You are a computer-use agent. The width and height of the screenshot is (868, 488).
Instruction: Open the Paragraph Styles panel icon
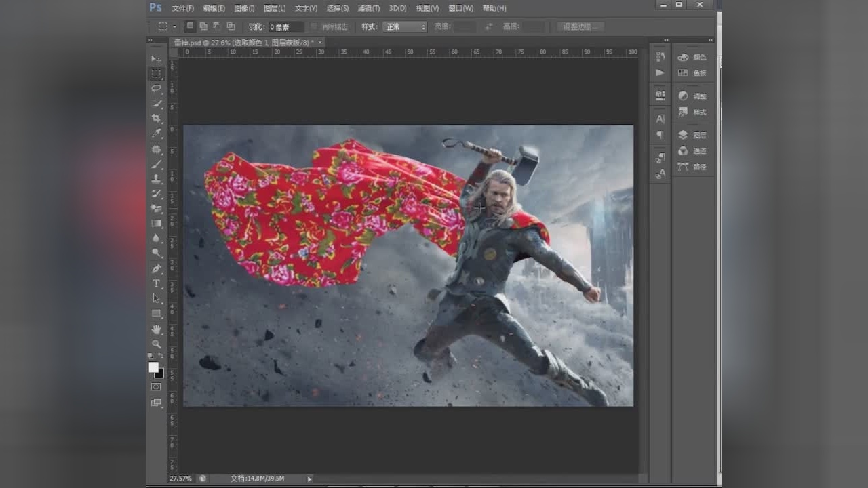(x=660, y=158)
